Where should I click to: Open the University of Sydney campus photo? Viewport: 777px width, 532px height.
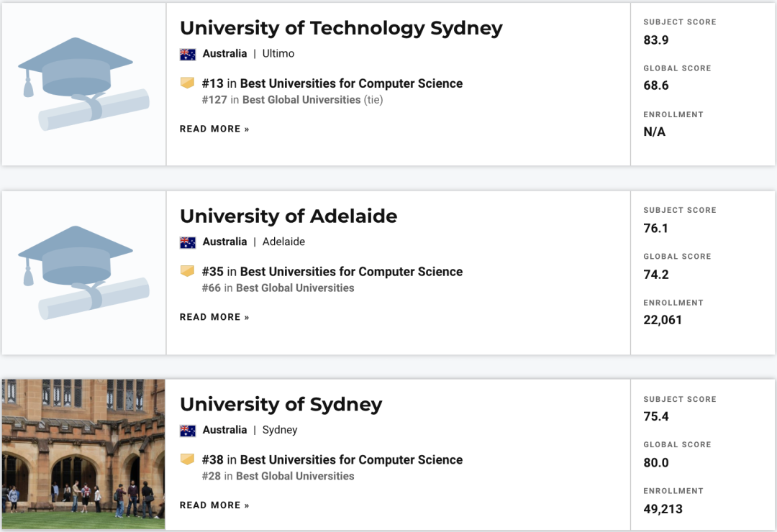tap(83, 454)
